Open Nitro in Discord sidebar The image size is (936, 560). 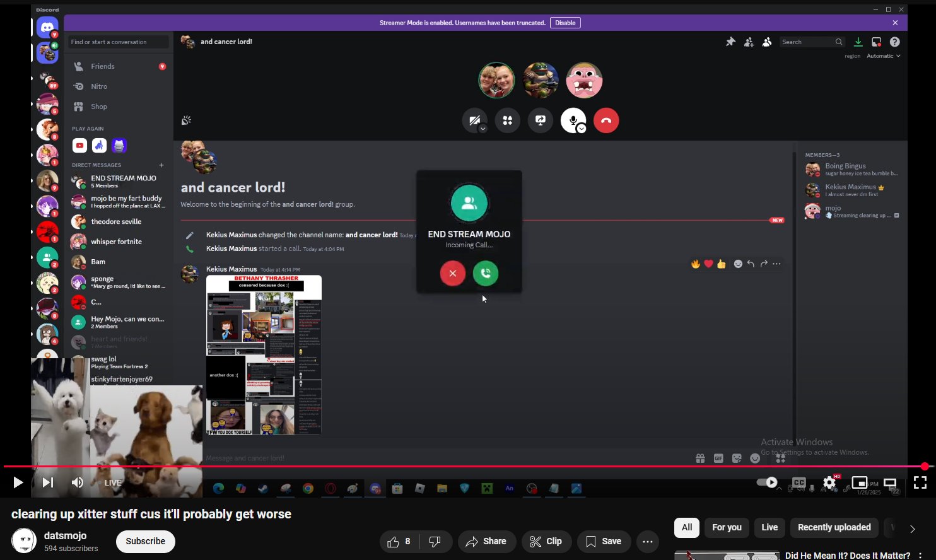tap(119, 86)
